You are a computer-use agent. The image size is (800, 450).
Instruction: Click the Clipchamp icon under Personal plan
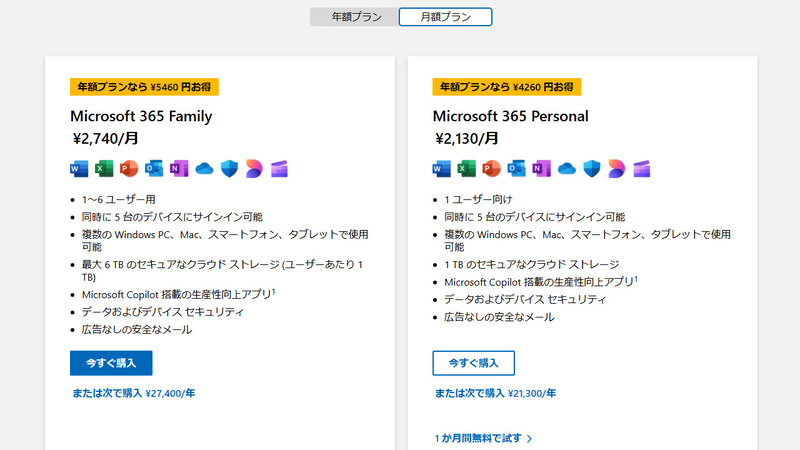(641, 168)
